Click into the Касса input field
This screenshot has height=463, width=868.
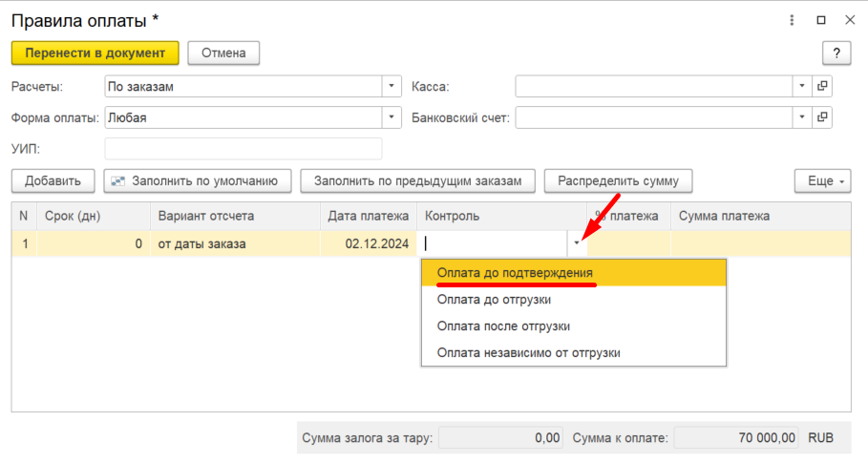pos(654,86)
